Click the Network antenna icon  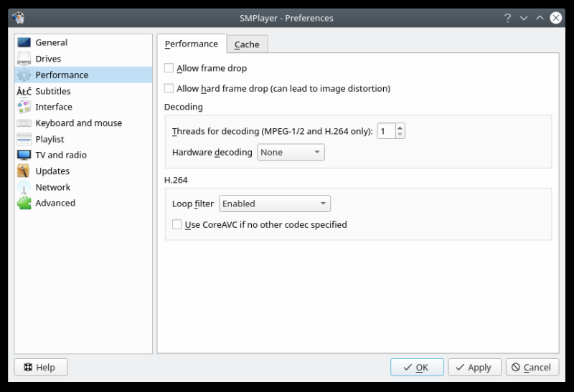[x=24, y=187]
